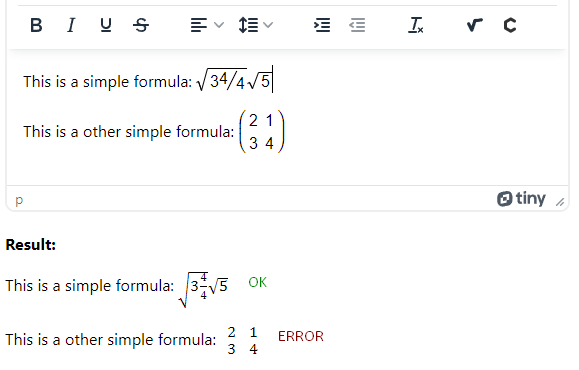Image resolution: width=579 pixels, height=370 pixels.
Task: Expand the line height dropdown chevron
Action: click(268, 25)
